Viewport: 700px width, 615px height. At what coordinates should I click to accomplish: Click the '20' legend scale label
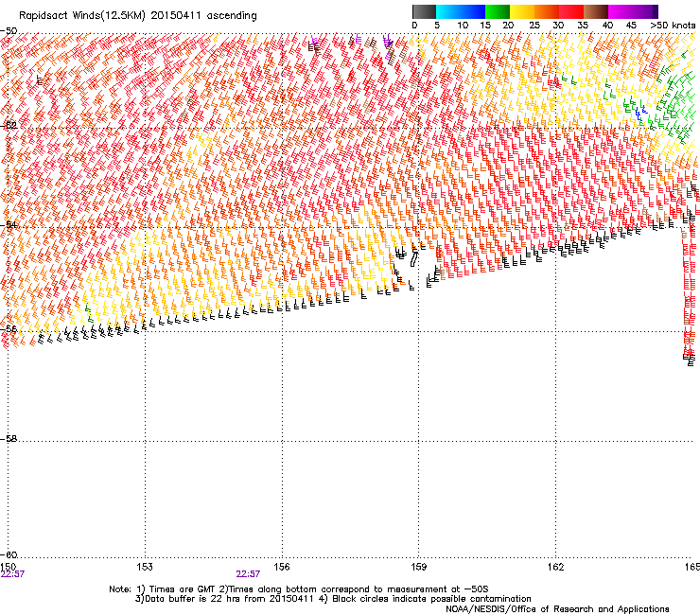[508, 26]
